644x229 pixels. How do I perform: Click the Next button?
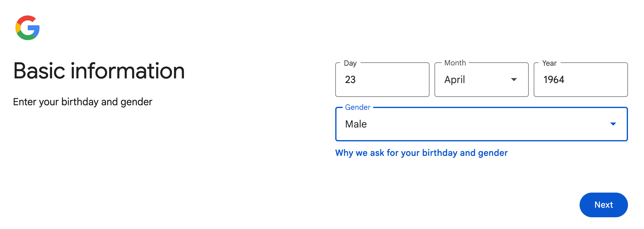point(603,205)
